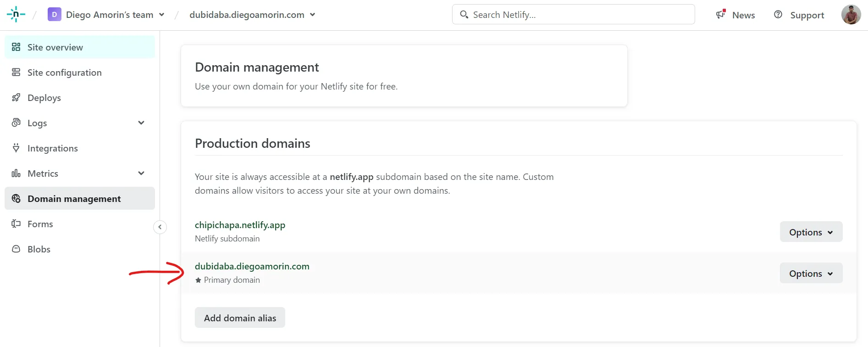Click the News megaphone icon
868x347 pixels.
(x=721, y=14)
